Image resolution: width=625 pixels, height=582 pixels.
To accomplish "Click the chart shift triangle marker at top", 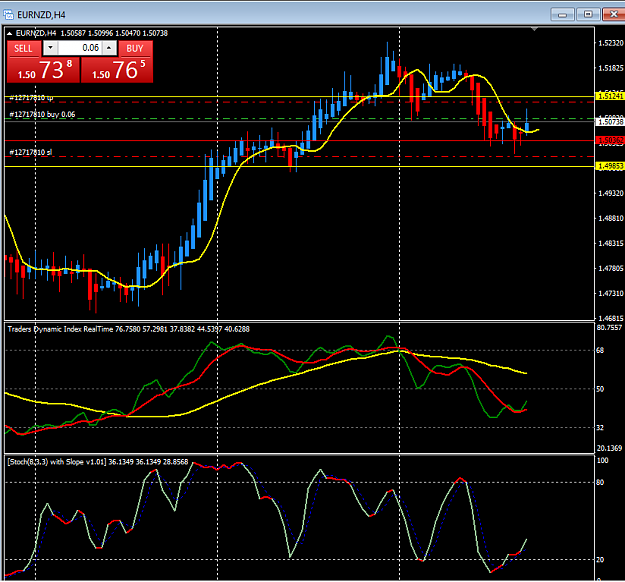I will point(535,29).
